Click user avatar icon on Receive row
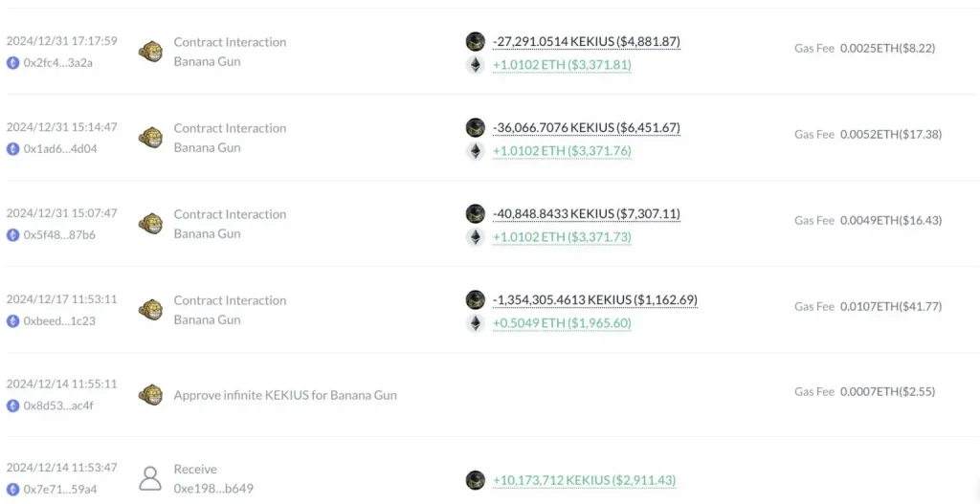 coord(150,478)
